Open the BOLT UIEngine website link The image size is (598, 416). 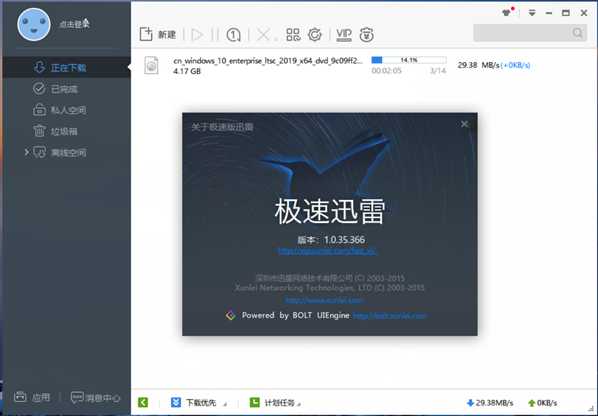point(389,316)
